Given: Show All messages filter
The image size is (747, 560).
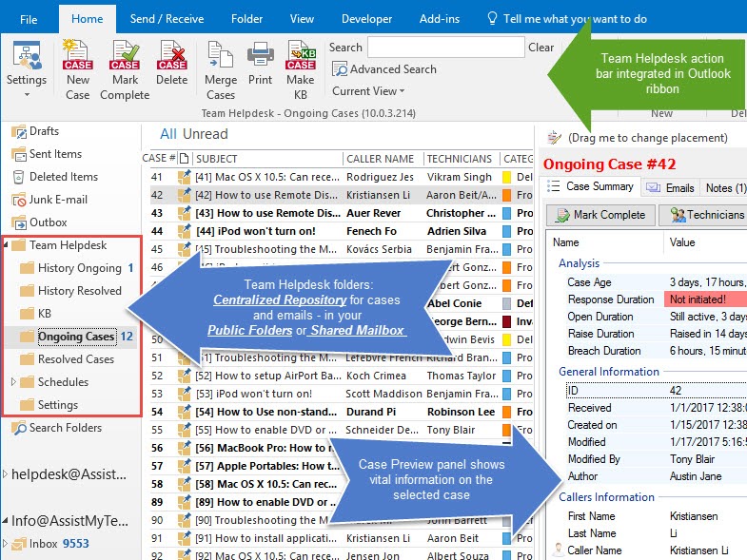Looking at the screenshot, I should (168, 134).
